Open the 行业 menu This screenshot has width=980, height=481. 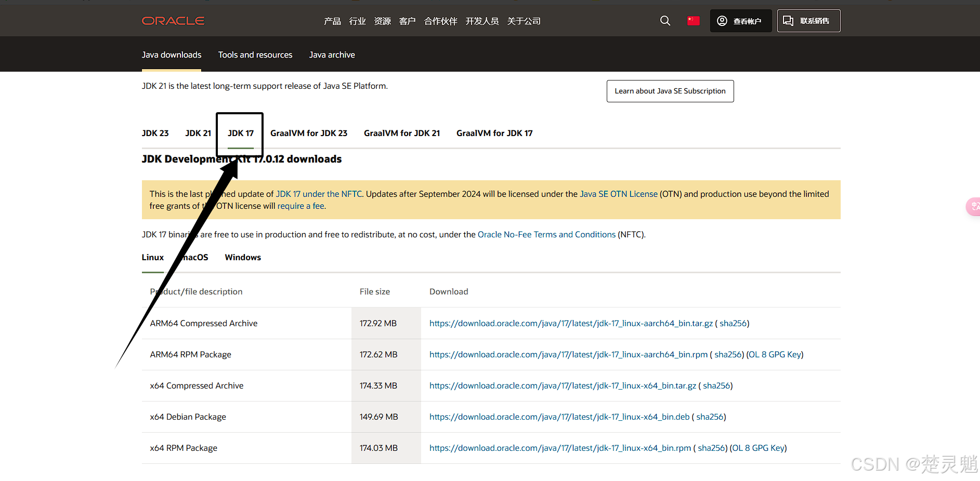358,21
